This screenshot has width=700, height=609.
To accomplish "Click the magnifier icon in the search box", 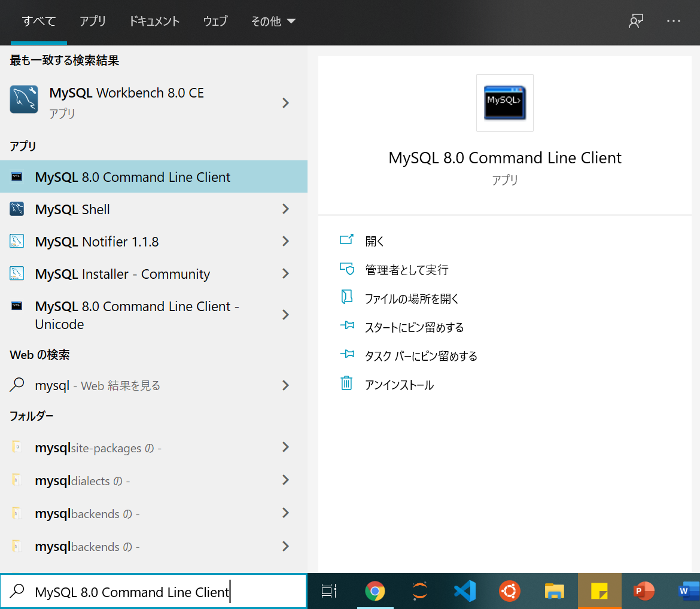I will [x=17, y=591].
